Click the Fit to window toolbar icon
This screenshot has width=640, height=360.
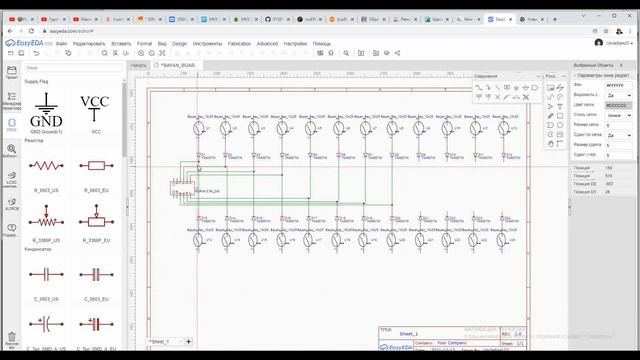(162, 53)
